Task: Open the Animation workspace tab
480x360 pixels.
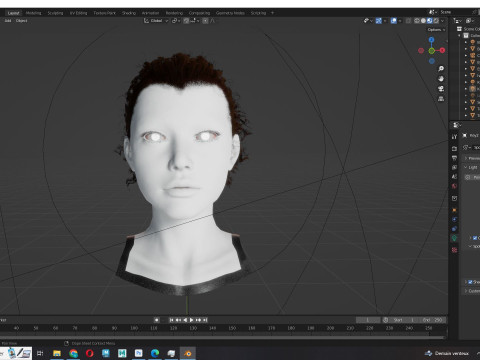Action: coord(150,13)
